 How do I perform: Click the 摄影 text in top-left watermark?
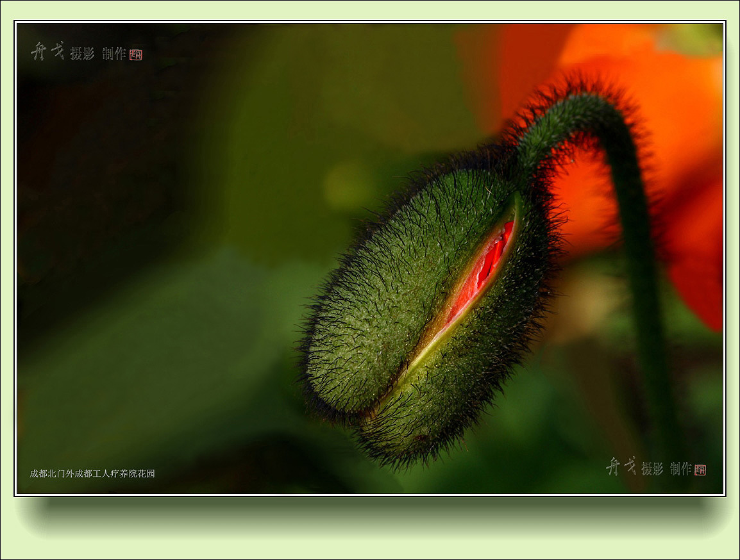pyautogui.click(x=82, y=54)
